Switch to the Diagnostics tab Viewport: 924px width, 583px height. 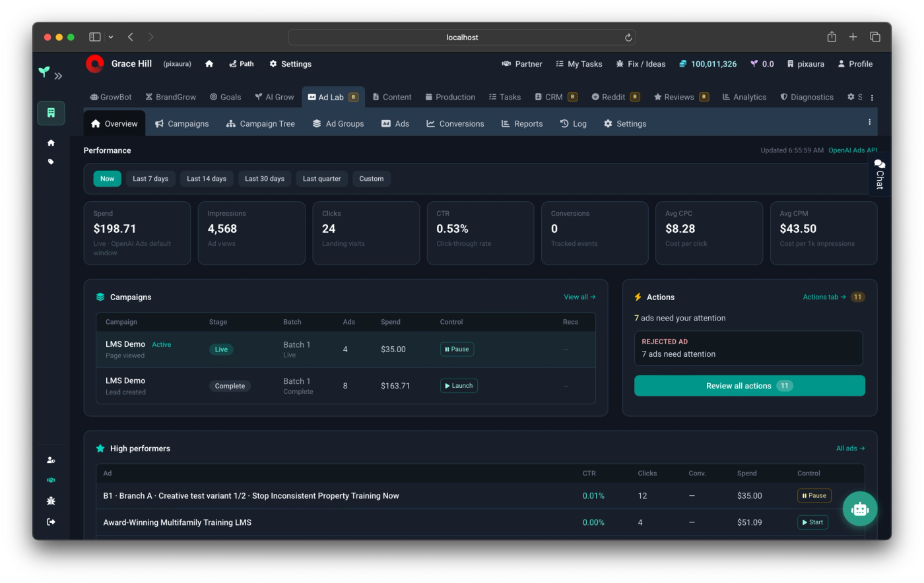[807, 97]
